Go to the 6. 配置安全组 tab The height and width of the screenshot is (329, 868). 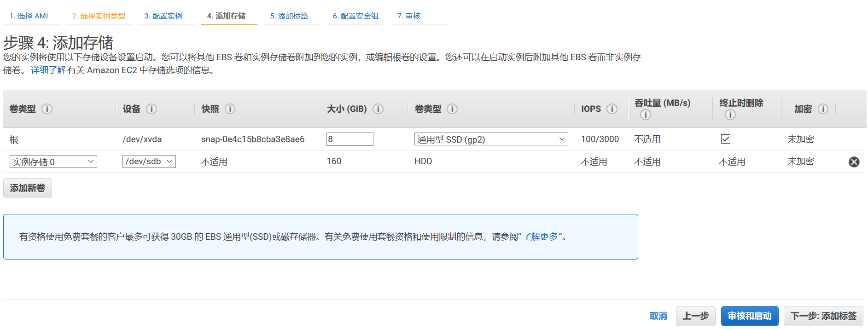[x=355, y=16]
